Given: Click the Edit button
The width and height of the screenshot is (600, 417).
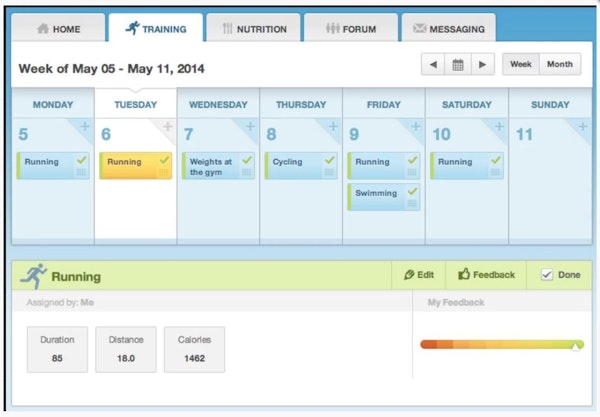Looking at the screenshot, I should pyautogui.click(x=418, y=275).
